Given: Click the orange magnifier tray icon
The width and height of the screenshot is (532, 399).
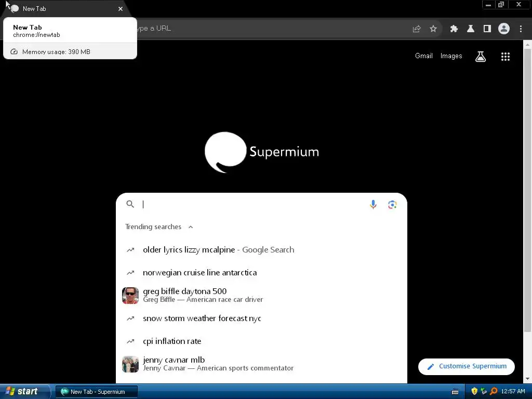Looking at the screenshot, I should coord(494,391).
